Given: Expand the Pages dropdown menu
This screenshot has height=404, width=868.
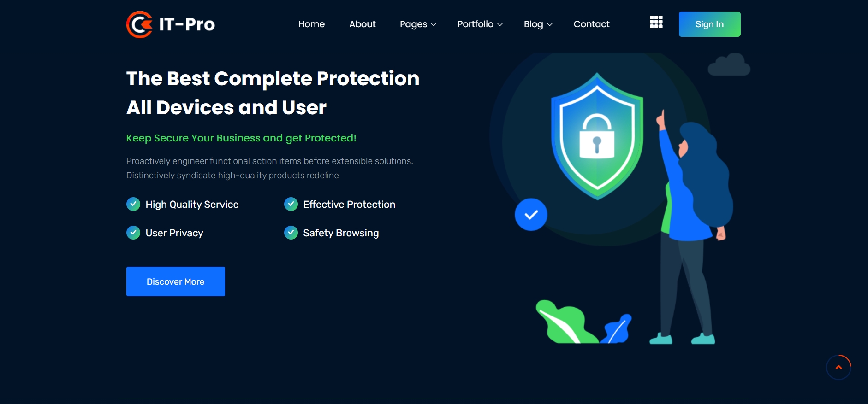Looking at the screenshot, I should click(418, 24).
